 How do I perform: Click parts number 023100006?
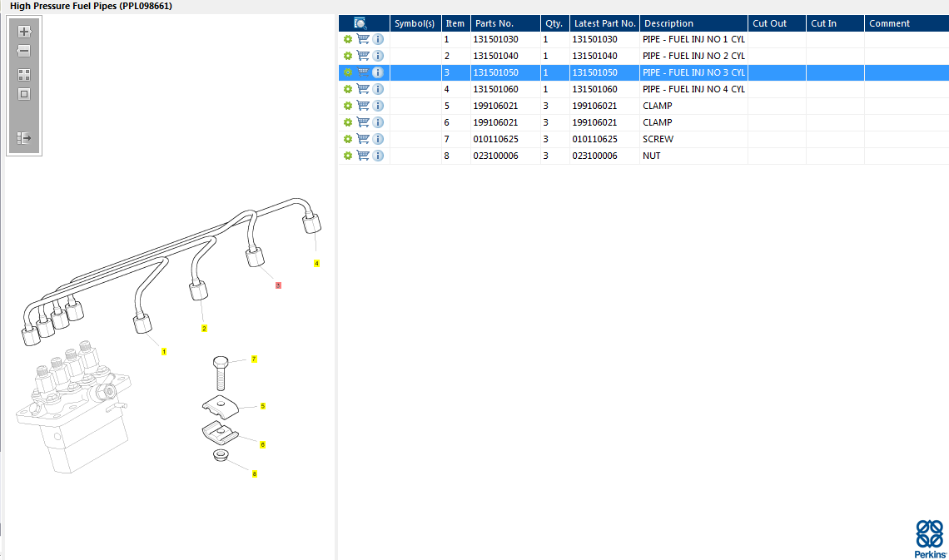coord(495,156)
